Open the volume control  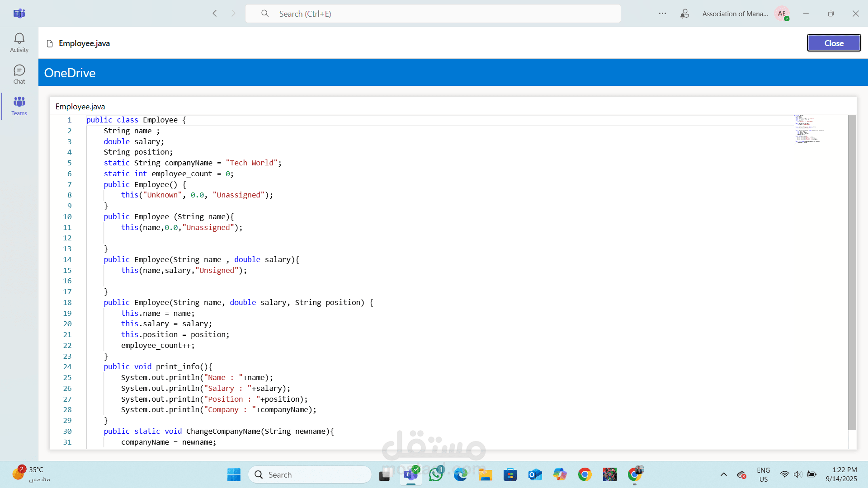798,474
